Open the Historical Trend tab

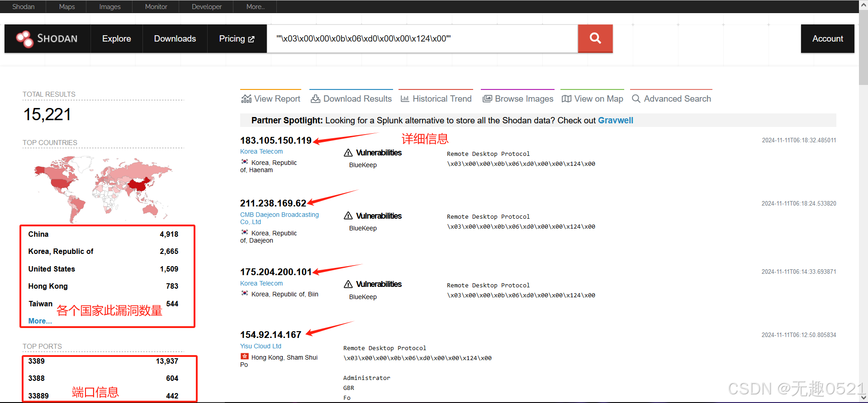coord(436,98)
